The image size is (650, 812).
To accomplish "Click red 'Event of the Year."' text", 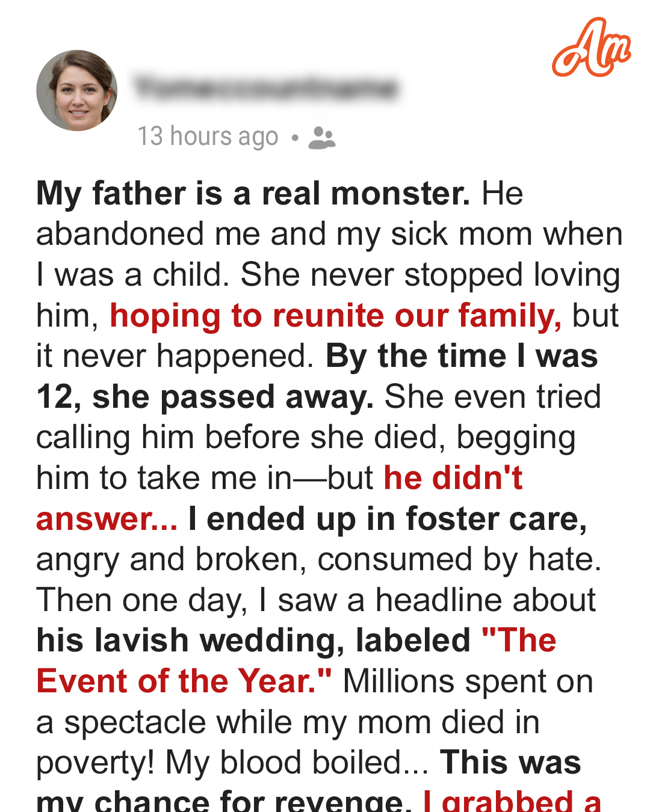I will [184, 681].
